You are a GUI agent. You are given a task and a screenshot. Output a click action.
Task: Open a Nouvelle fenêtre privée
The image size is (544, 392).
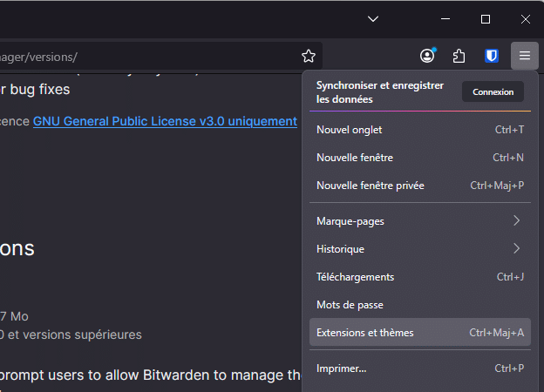tap(420, 186)
